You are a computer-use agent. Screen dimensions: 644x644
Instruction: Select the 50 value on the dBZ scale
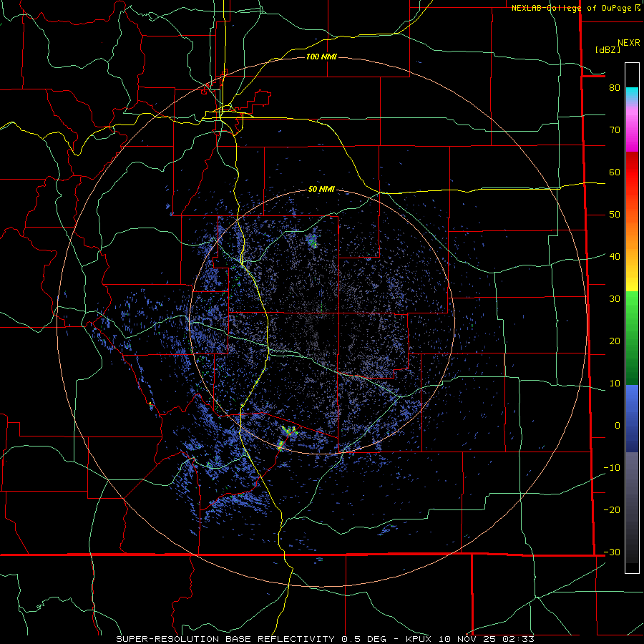[615, 215]
